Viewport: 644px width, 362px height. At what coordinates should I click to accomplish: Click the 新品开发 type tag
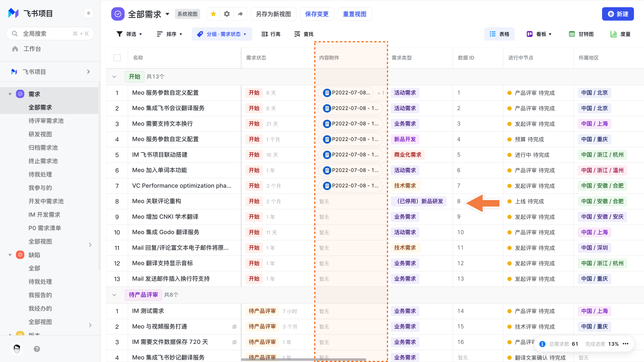point(405,139)
